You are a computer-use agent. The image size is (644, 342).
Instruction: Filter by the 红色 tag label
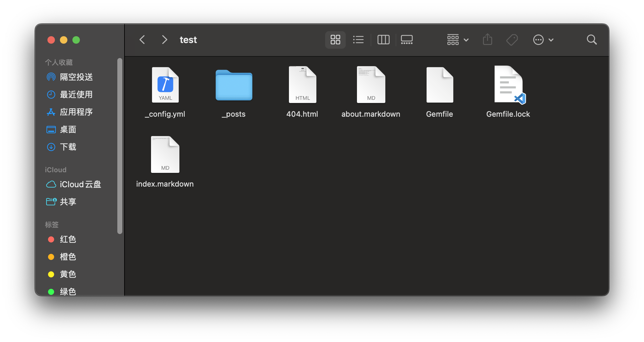tap(68, 239)
